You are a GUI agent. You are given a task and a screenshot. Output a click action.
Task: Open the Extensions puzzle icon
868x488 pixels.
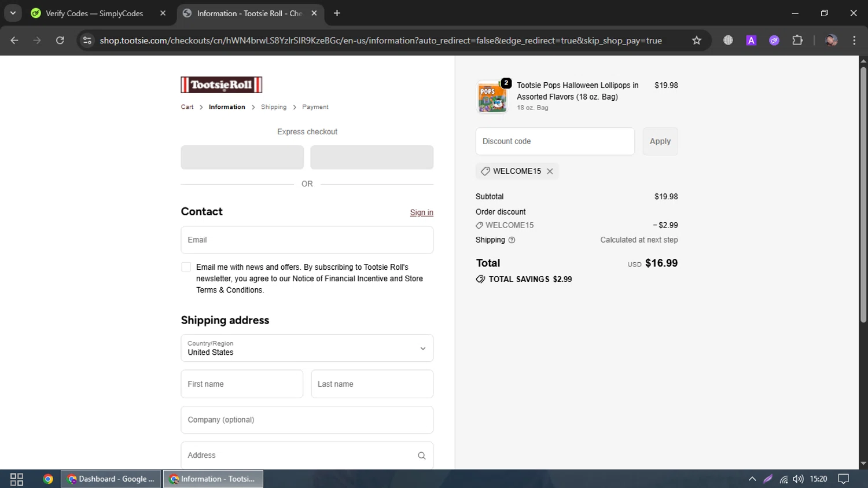[x=797, y=41]
